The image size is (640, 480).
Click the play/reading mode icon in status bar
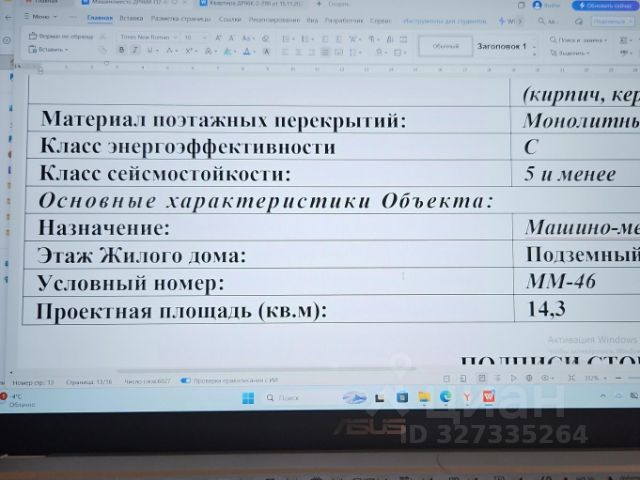(x=513, y=378)
